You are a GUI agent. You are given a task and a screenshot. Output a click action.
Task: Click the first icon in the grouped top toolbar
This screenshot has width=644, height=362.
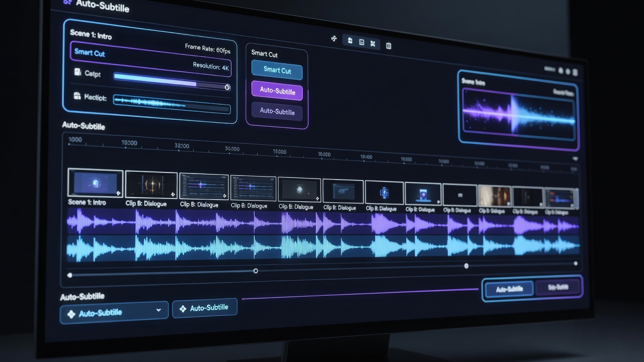point(350,41)
